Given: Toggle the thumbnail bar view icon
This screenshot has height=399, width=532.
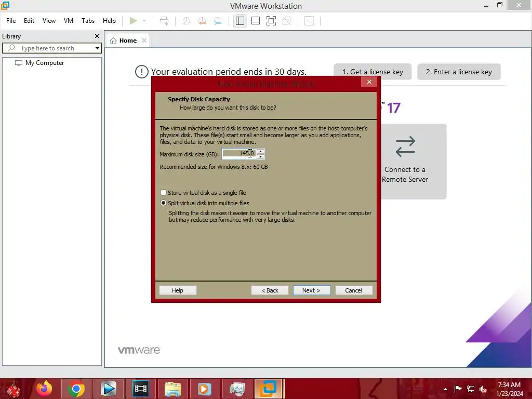Looking at the screenshot, I should [256, 21].
